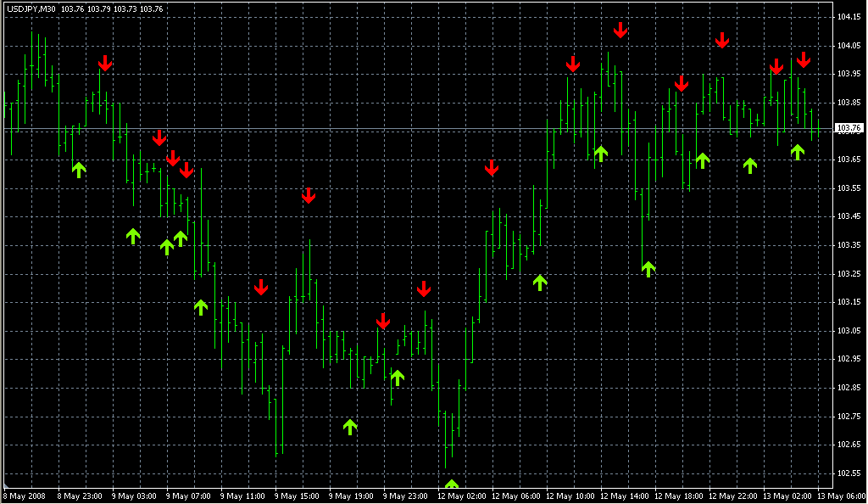Image resolution: width=868 pixels, height=504 pixels.
Task: Click green buy arrow at the 103.25 level
Action: click(x=648, y=269)
